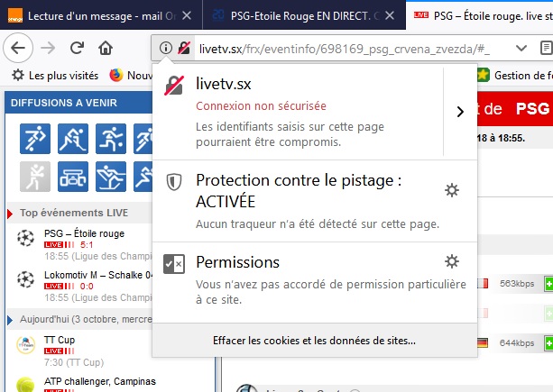Select the skiing sport icon
Screen dimensions: 553x392
pos(111,177)
